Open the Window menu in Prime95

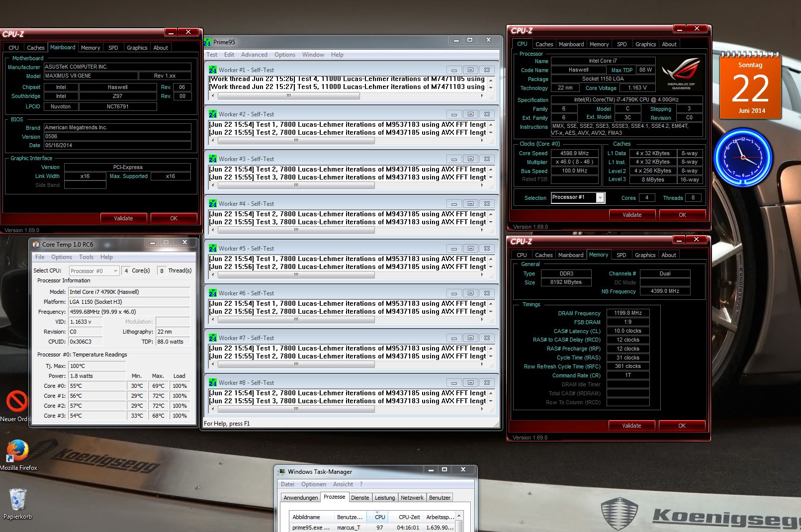click(x=313, y=55)
